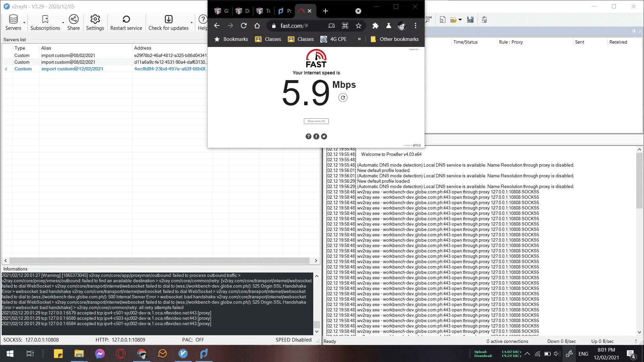Open Proxifier checker clipboard icon
Screen dimensions: 644x362
click(x=484, y=20)
